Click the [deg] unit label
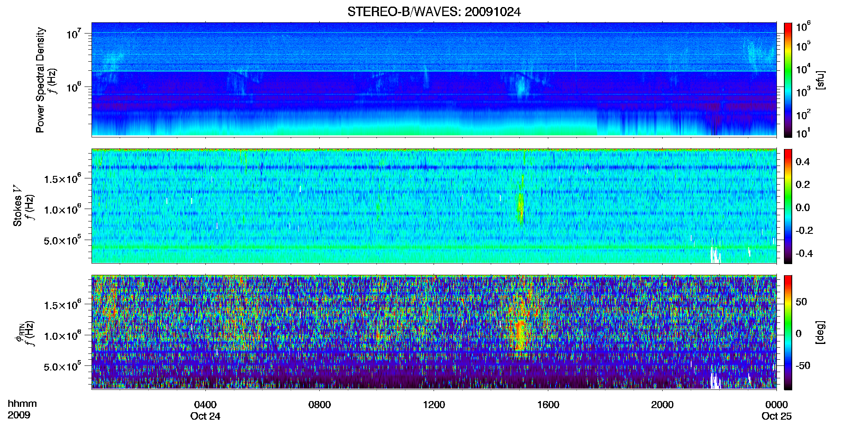This screenshot has width=868, height=447. (x=820, y=332)
